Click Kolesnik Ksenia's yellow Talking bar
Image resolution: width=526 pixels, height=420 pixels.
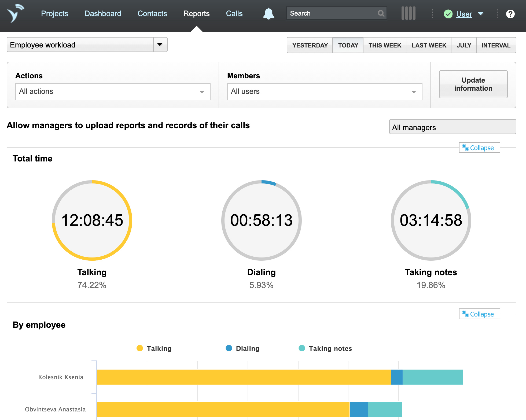[x=244, y=377]
